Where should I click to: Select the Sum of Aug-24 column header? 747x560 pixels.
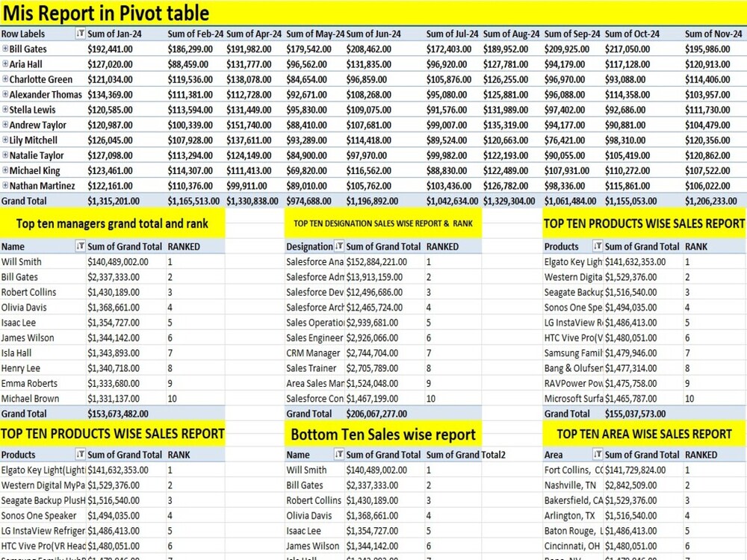click(511, 34)
